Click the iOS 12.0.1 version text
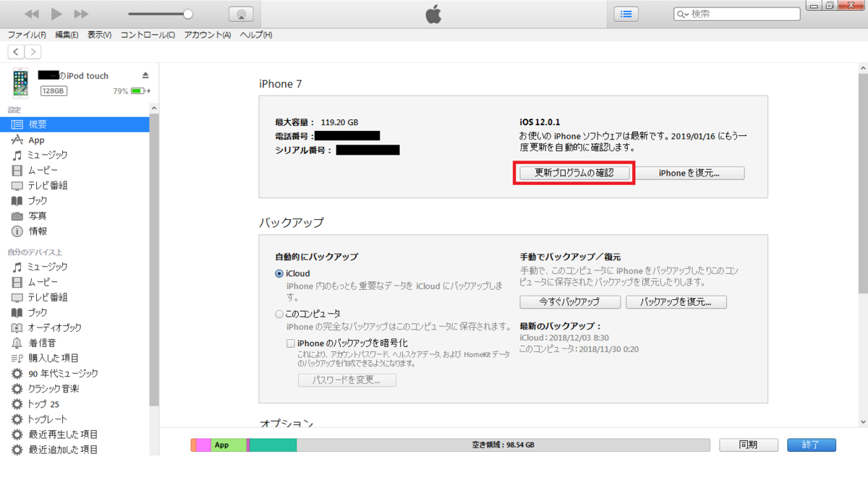Viewport: 868px width, 488px height. point(540,122)
